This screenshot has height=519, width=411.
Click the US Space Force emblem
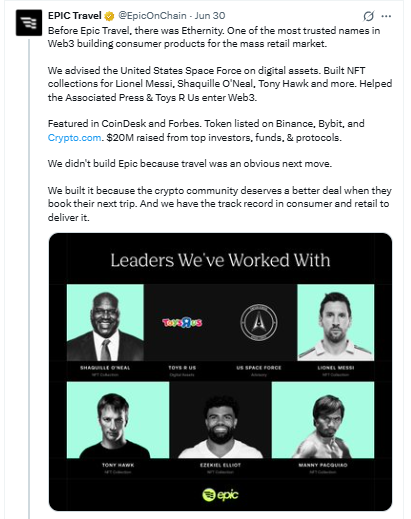tap(259, 322)
